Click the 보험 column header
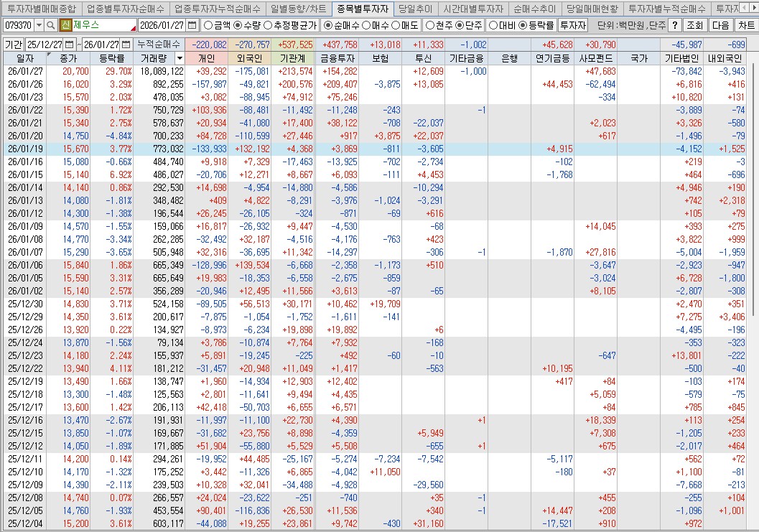The image size is (759, 532). point(380,59)
